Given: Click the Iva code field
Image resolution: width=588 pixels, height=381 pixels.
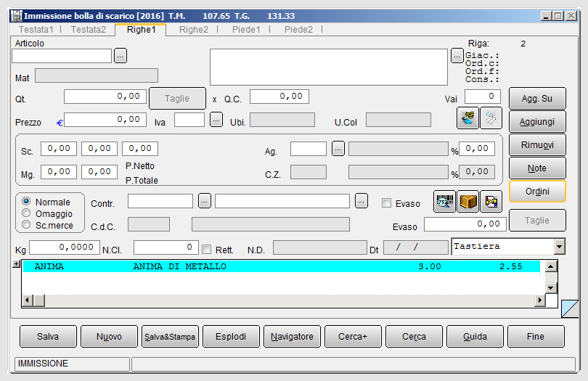Looking at the screenshot, I should (x=189, y=120).
